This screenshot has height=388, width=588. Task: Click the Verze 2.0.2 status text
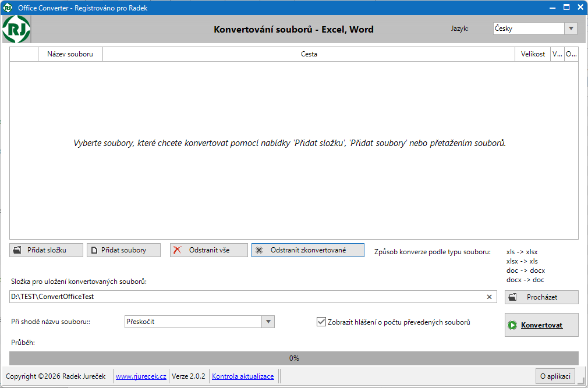pyautogui.click(x=189, y=376)
